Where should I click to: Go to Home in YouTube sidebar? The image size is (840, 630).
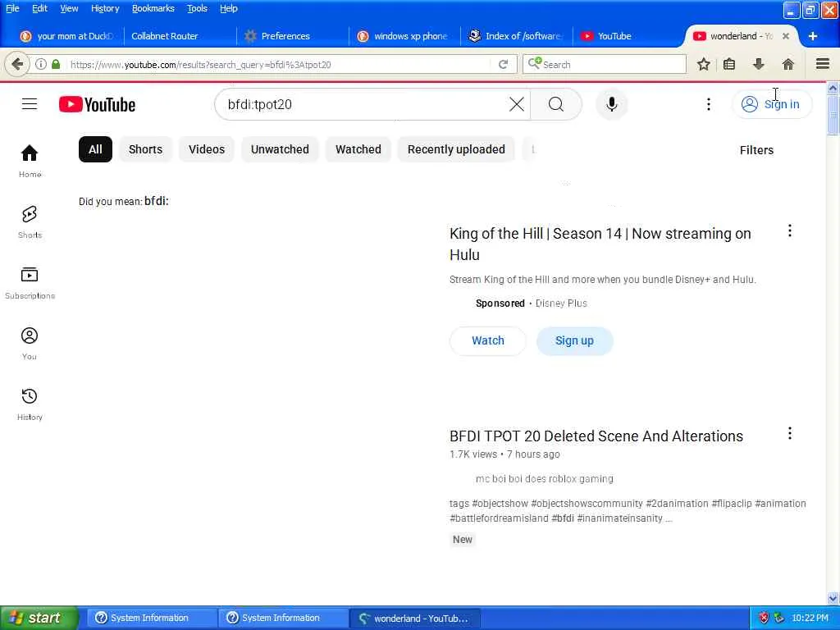click(x=30, y=161)
